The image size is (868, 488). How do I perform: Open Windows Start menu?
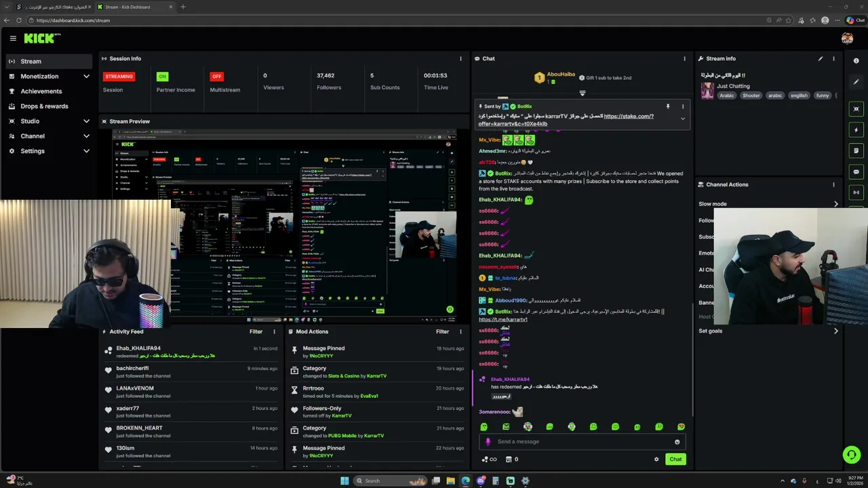[x=344, y=481]
